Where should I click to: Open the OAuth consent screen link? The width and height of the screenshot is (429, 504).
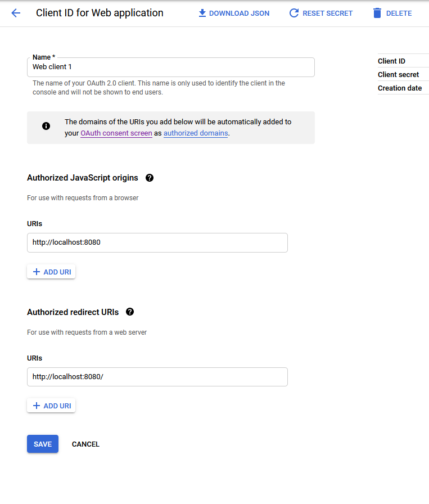pyautogui.click(x=116, y=133)
